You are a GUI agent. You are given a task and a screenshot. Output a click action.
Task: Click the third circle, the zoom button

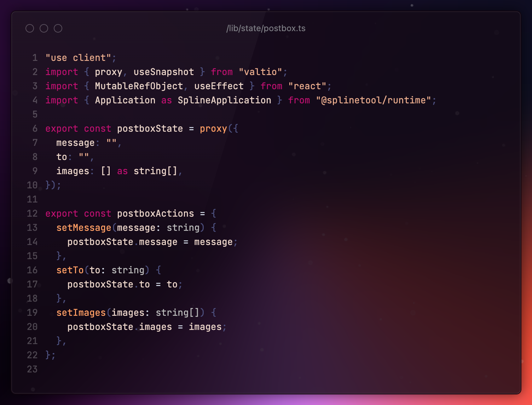tap(58, 28)
